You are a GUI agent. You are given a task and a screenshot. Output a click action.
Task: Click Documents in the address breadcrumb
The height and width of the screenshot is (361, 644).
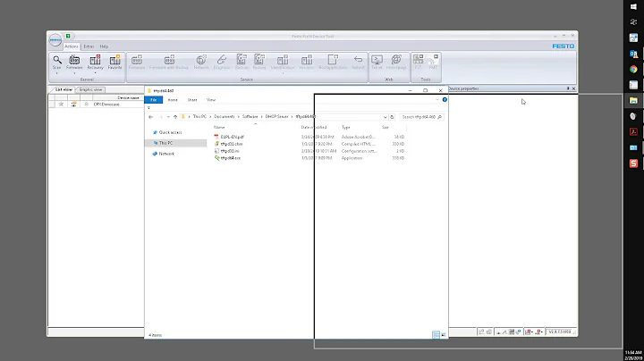point(225,117)
